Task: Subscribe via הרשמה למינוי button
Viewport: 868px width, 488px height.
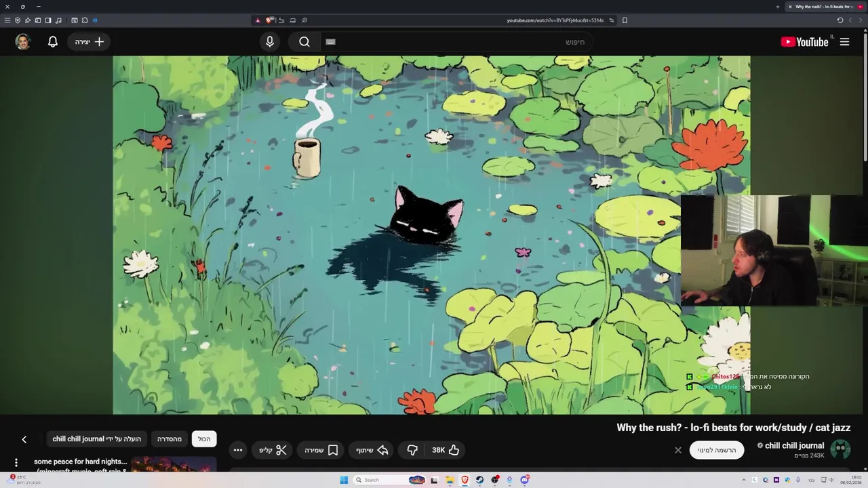Action: (717, 450)
